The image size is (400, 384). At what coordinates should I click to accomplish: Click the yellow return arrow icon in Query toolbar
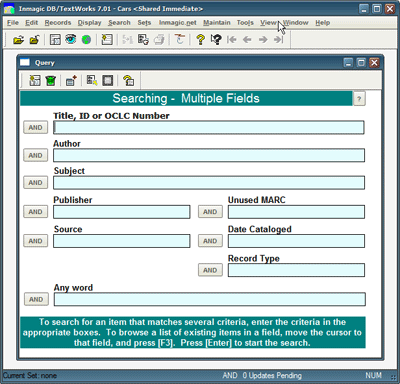128,80
